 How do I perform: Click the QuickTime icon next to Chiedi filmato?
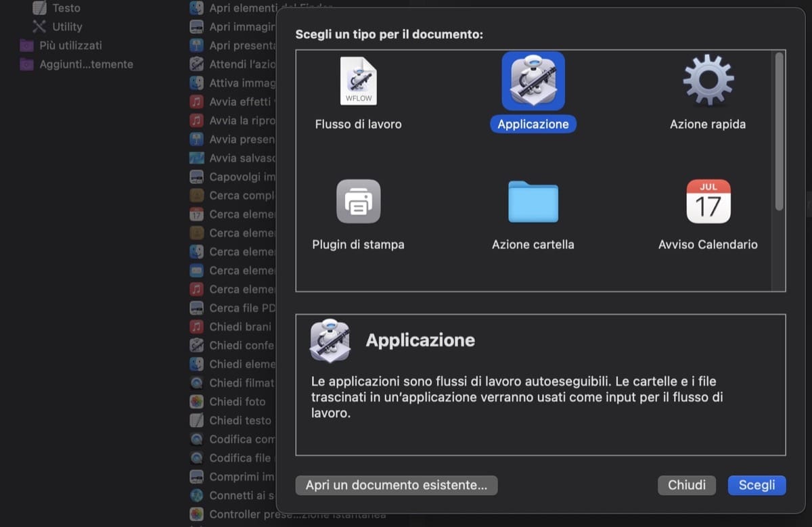tap(196, 382)
